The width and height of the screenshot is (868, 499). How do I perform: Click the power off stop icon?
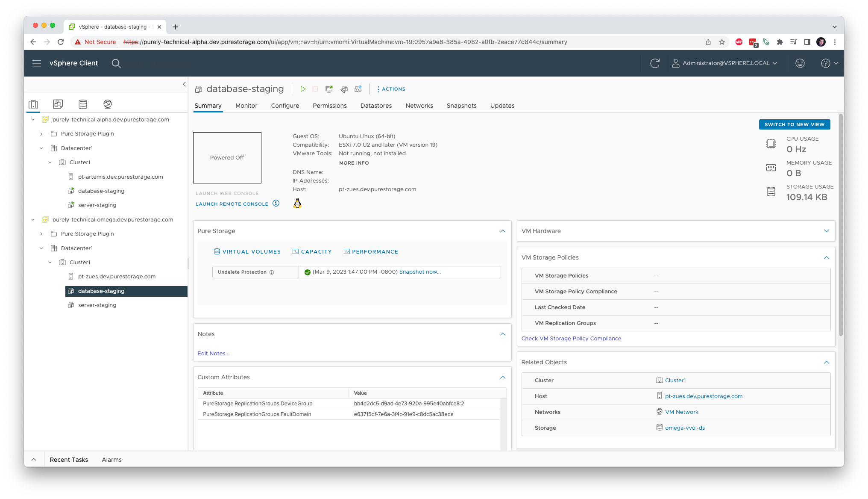pos(315,89)
